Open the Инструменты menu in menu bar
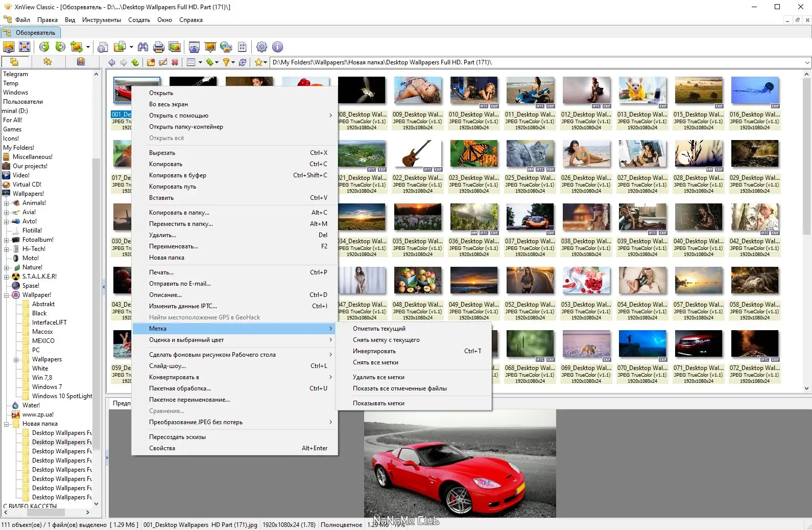812x530 pixels. click(101, 20)
